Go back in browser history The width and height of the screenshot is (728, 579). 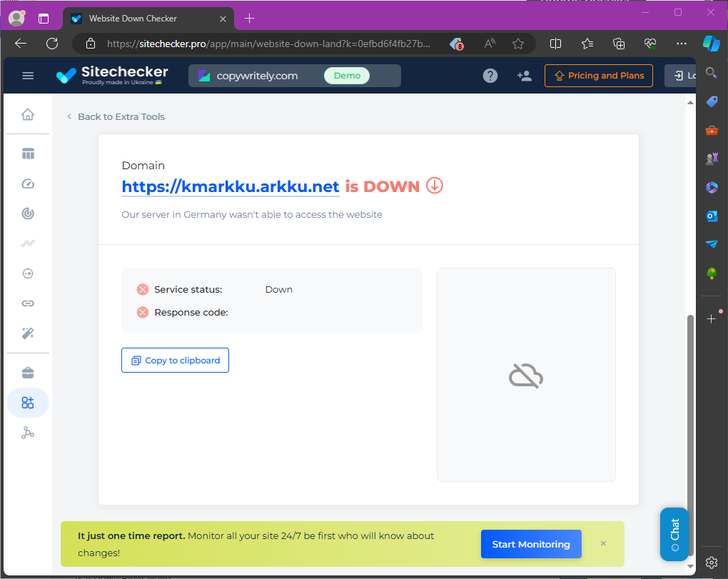coord(21,44)
